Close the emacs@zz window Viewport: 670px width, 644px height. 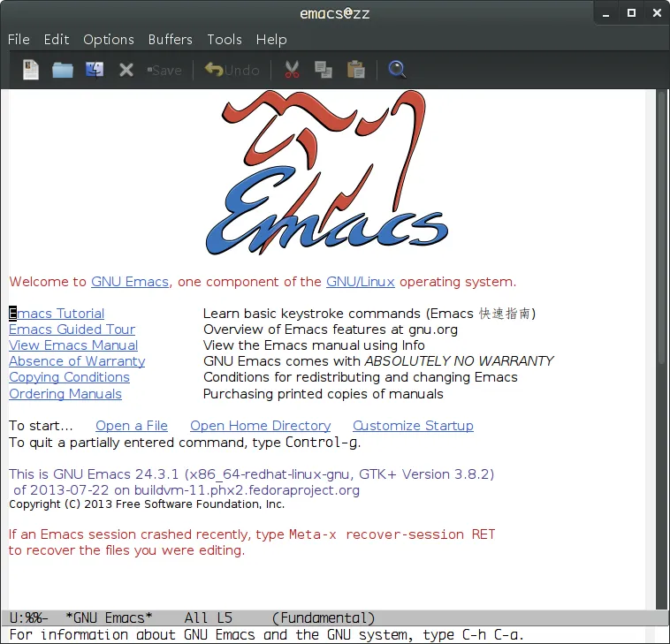point(657,13)
